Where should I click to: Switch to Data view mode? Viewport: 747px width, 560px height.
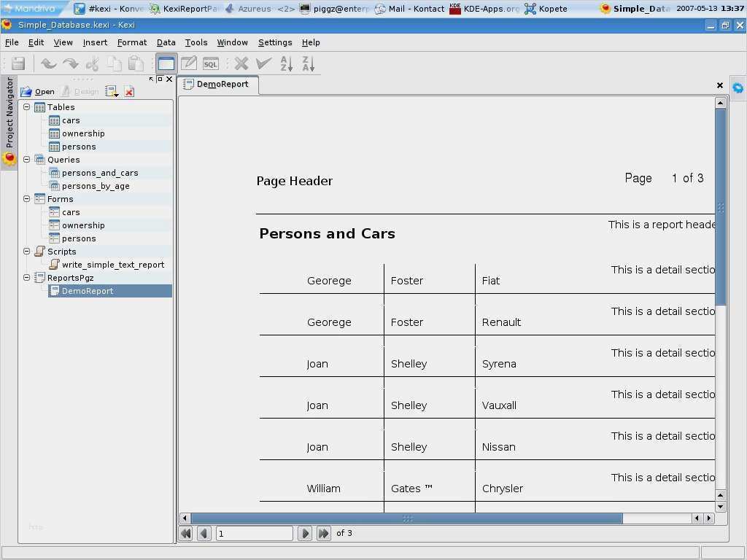click(x=166, y=63)
